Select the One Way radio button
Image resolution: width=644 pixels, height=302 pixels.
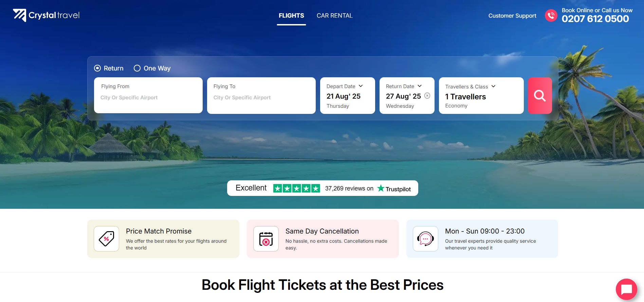(x=137, y=68)
